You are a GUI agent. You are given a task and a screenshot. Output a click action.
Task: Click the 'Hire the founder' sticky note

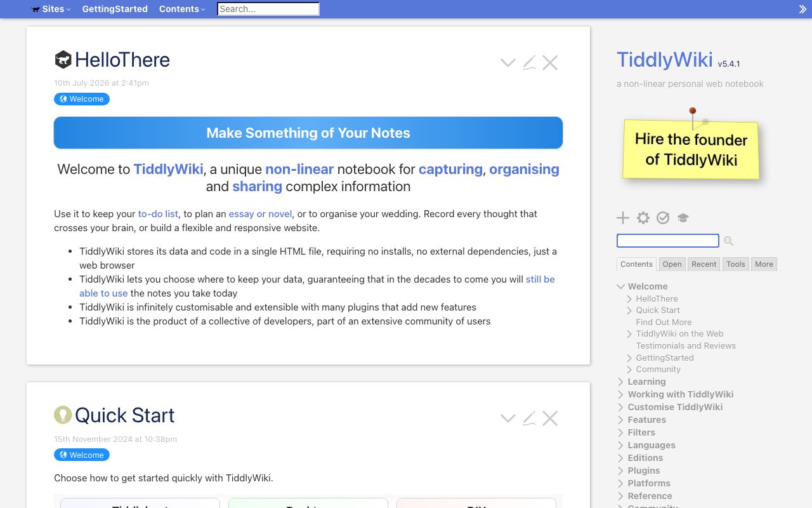691,149
